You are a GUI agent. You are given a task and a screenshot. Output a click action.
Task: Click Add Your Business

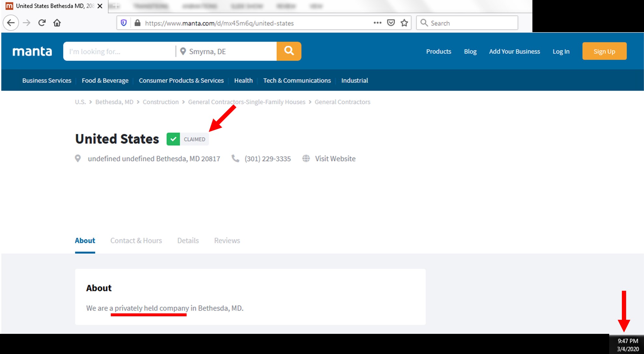[515, 51]
